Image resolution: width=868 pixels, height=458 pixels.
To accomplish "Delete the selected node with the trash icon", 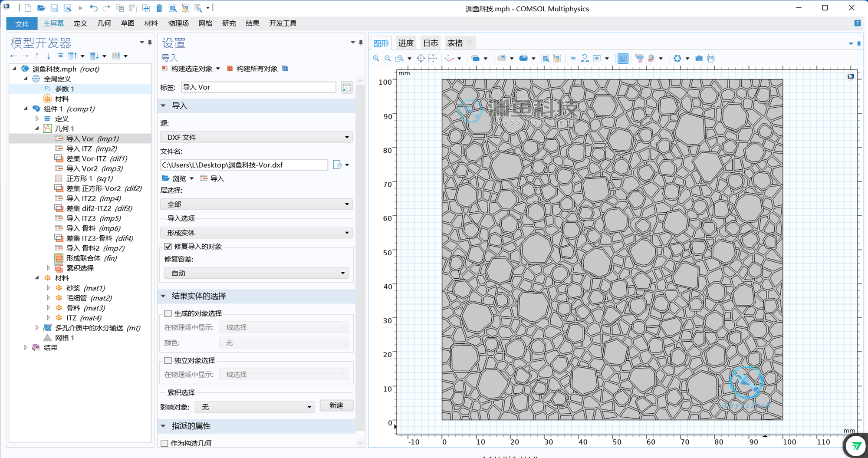I will click(159, 8).
